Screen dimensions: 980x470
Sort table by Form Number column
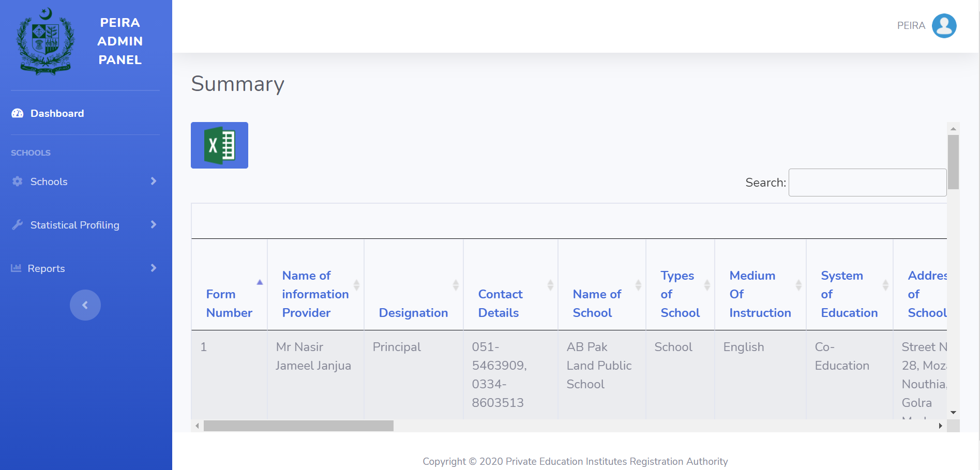[x=229, y=303]
